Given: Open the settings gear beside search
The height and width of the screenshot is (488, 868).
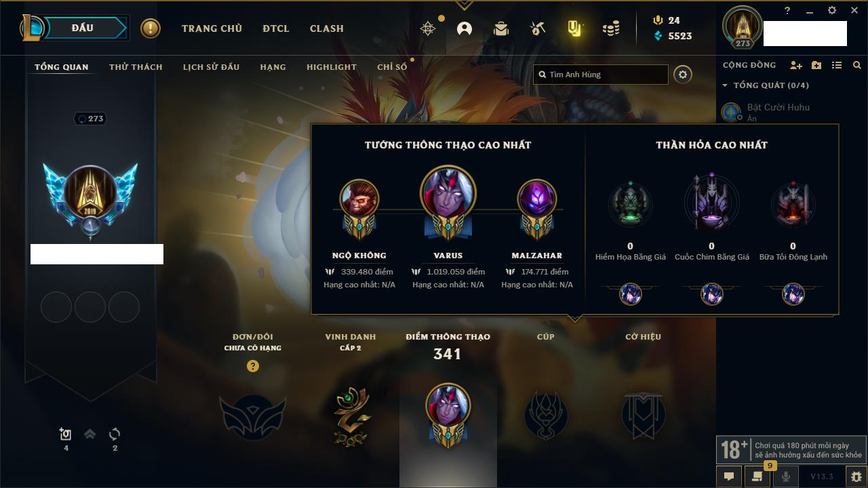Looking at the screenshot, I should click(683, 75).
